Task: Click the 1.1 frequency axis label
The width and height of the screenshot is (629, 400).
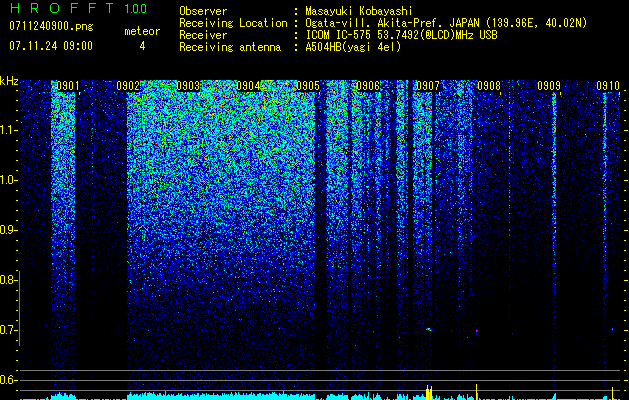Action: 7,131
